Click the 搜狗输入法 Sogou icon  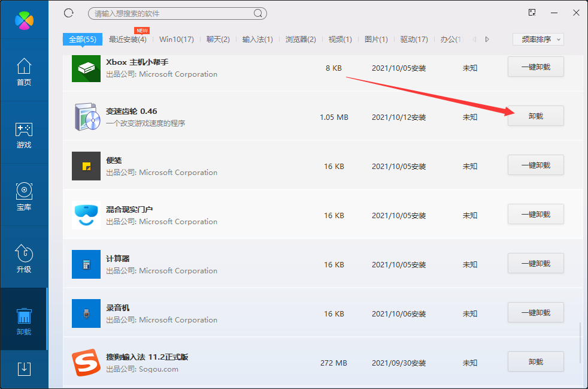coord(86,363)
